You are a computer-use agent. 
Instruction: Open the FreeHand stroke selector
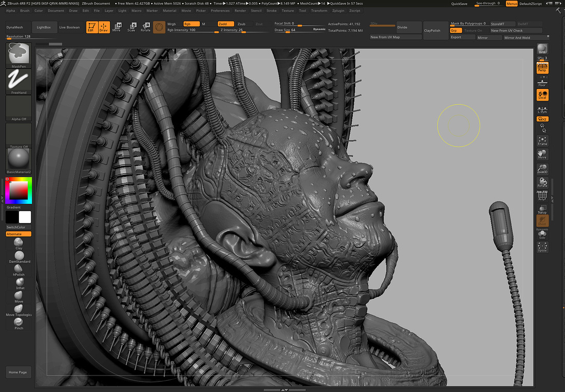point(18,82)
